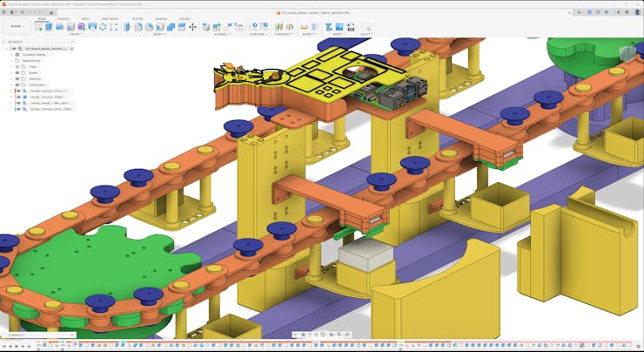644x352 pixels.
Task: Hide the Bodies folder via eye icon
Action: coord(17,72)
